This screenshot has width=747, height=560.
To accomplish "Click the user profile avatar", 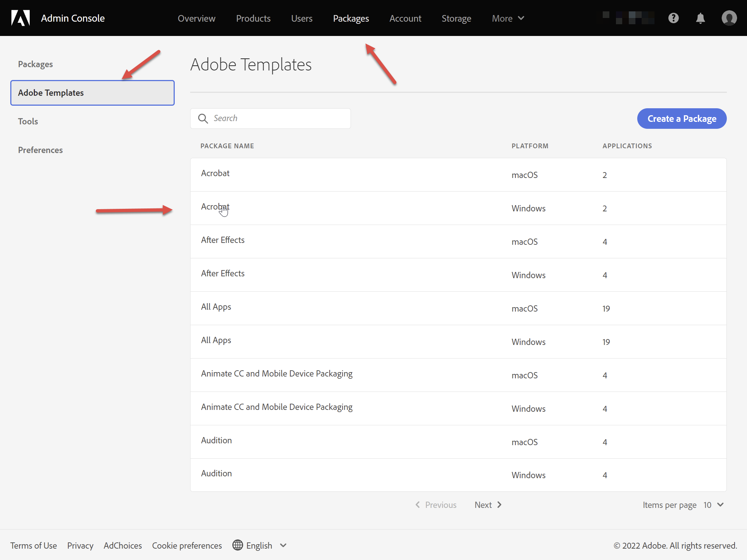I will (x=729, y=18).
